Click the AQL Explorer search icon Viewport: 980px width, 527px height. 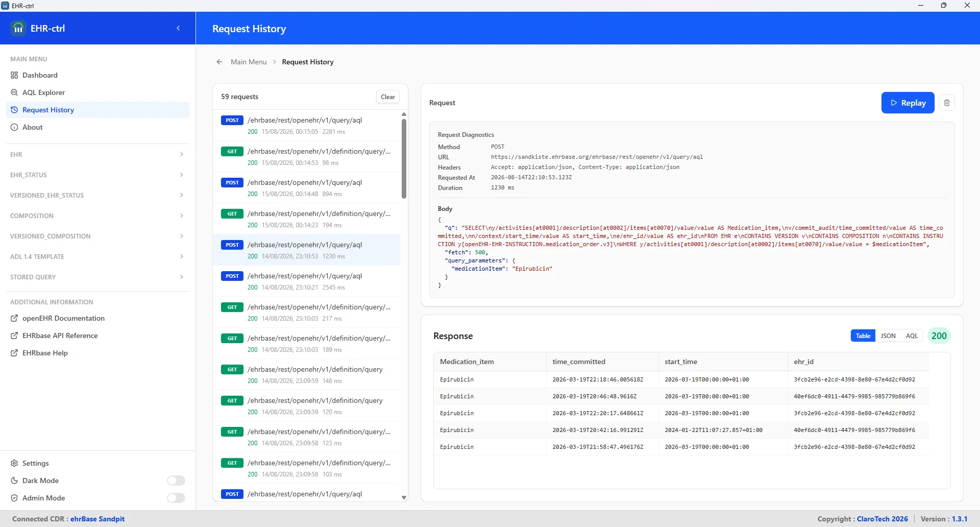pos(14,92)
